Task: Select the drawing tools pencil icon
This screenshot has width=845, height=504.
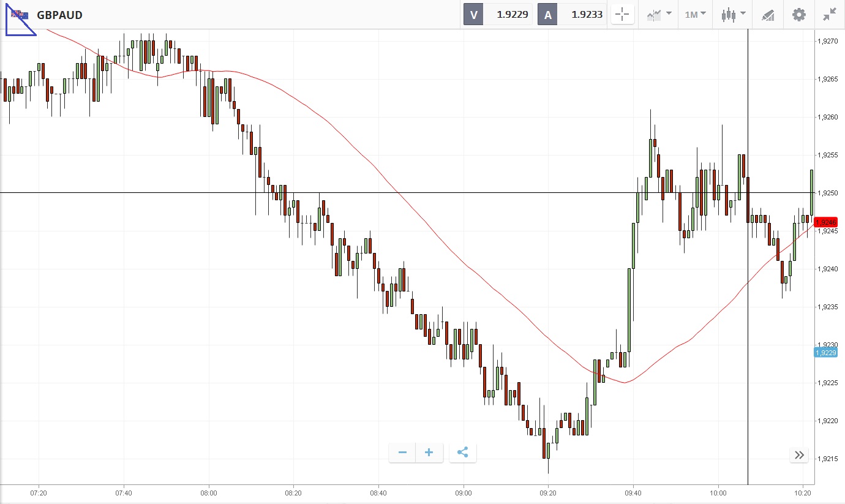Action: (x=768, y=15)
